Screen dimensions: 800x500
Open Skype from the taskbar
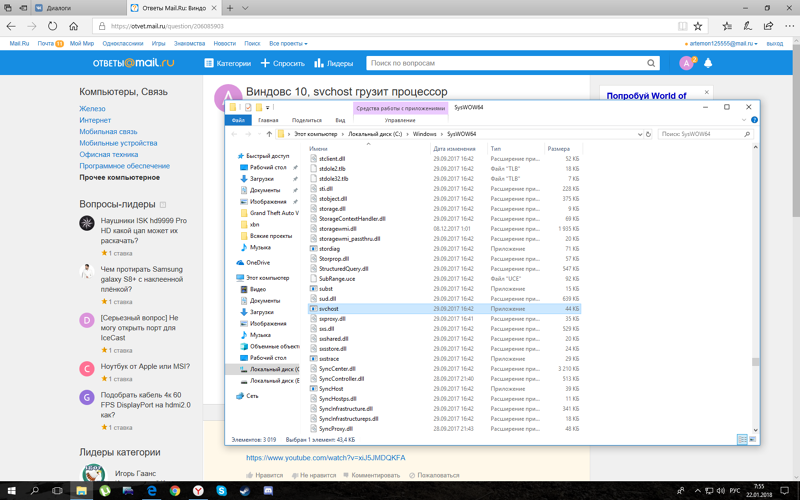(221, 491)
